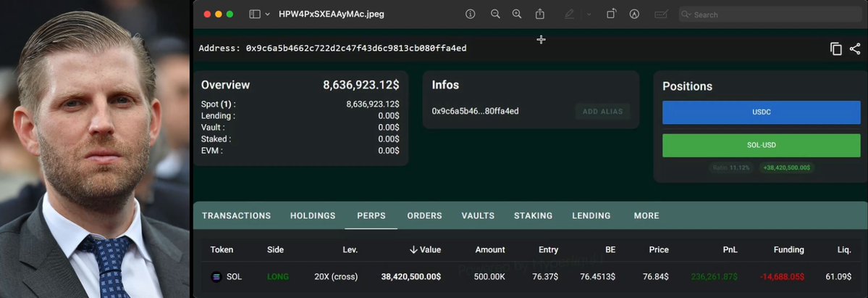The height and width of the screenshot is (298, 868).
Task: Toggle the highlight pen tool
Action: coord(569,15)
